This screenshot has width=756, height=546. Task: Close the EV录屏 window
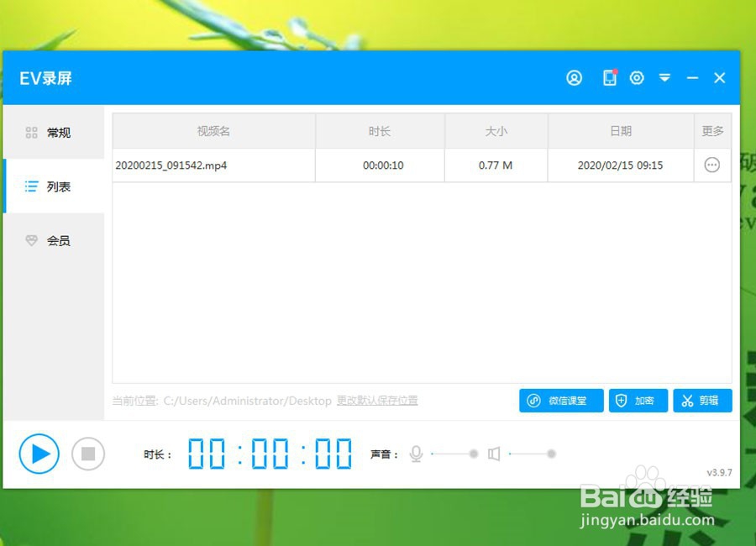[719, 77]
